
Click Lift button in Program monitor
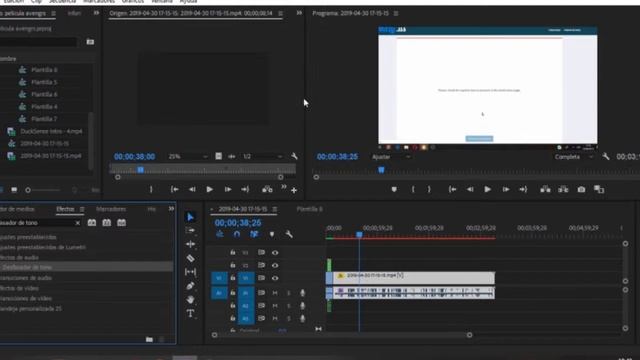point(545,189)
